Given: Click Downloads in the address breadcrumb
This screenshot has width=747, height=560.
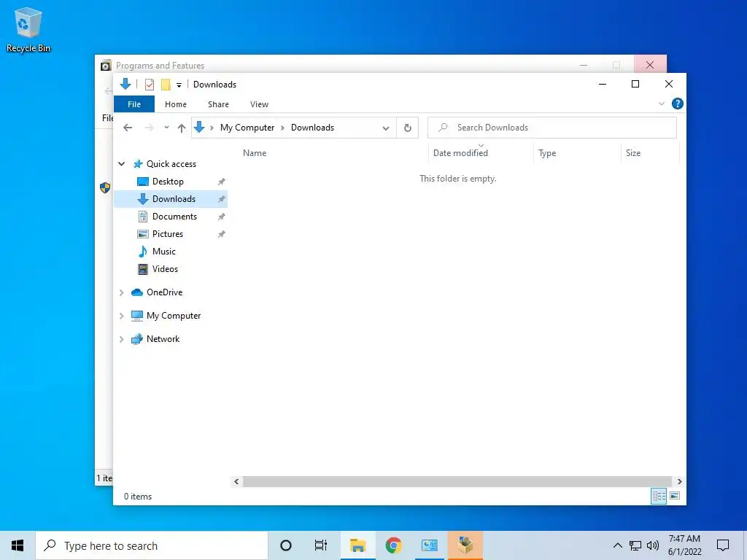Looking at the screenshot, I should point(312,128).
